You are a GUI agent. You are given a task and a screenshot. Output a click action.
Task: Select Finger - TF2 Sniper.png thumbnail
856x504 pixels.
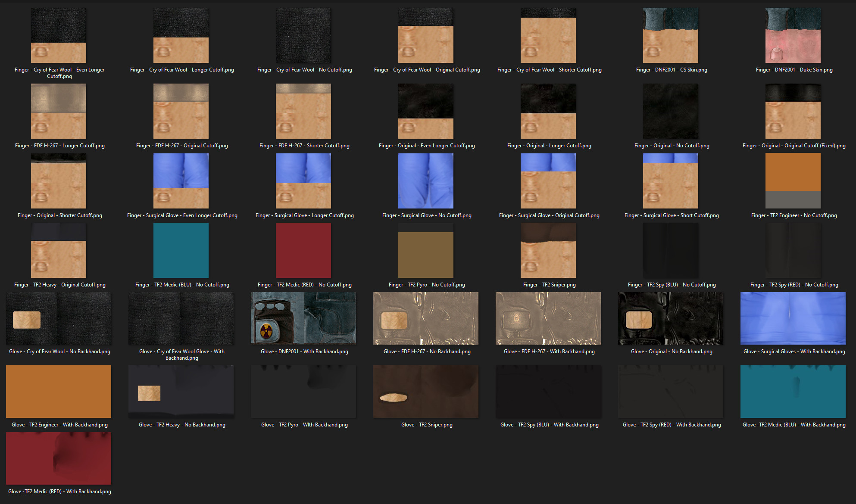coord(548,250)
